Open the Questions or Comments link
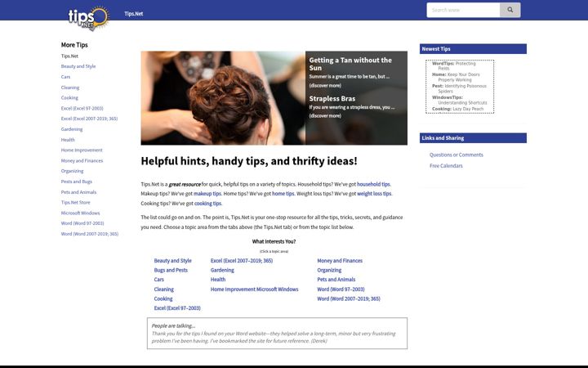This screenshot has height=368, width=588. click(x=456, y=155)
